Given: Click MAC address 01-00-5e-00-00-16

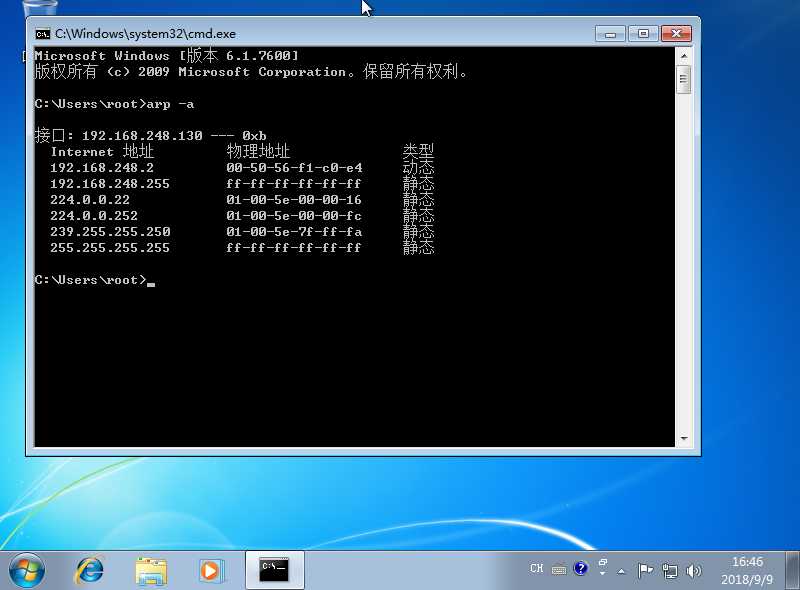Looking at the screenshot, I should (294, 200).
